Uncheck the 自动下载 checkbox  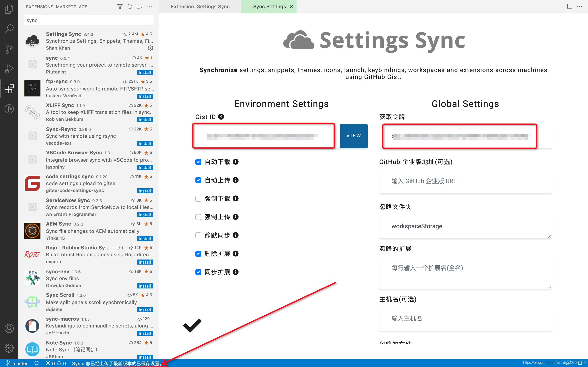(198, 162)
